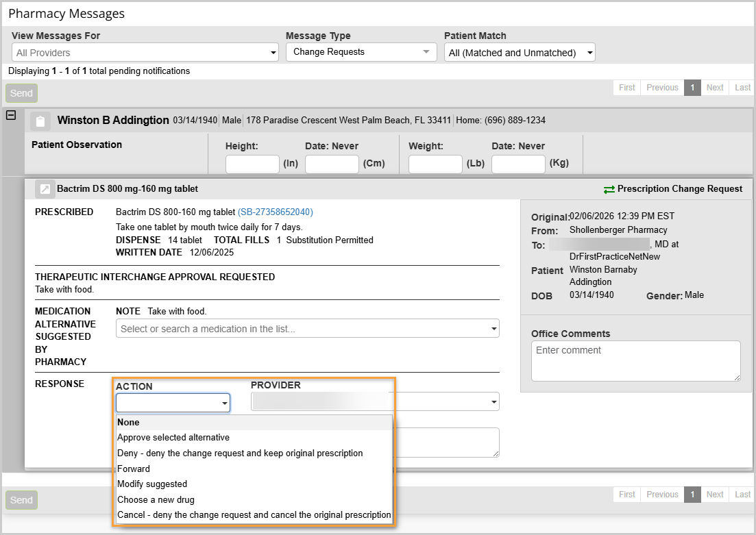
Task: Click the Prescription Change Request swap arrows icon
Action: pyautogui.click(x=609, y=190)
